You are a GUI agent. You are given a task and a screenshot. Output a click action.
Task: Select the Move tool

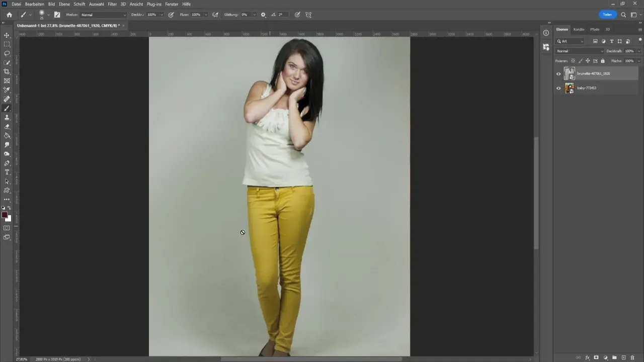click(7, 35)
